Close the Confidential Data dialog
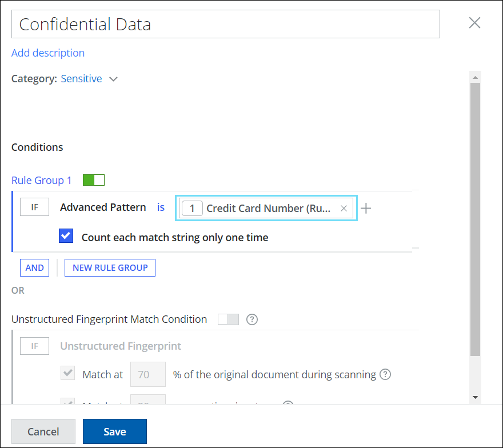 click(x=474, y=23)
